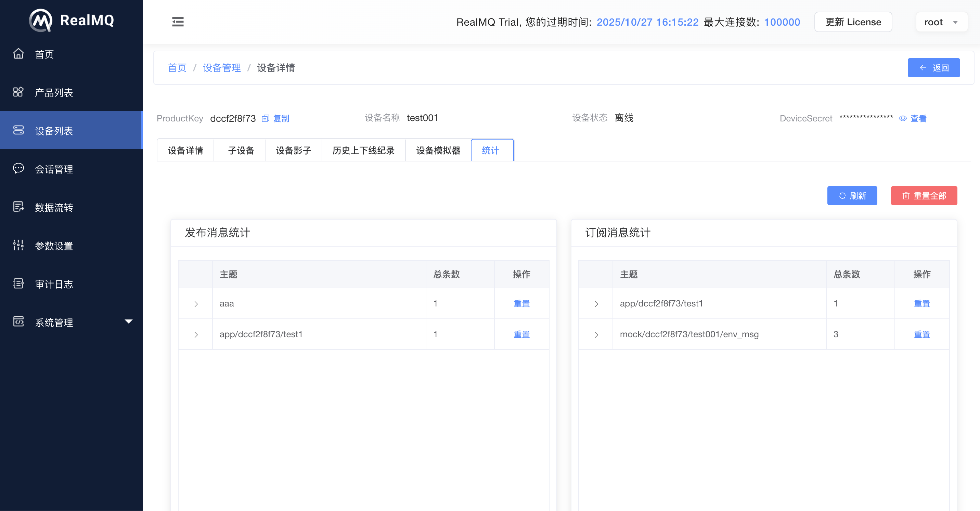Open 审计日志 in the sidebar
This screenshot has height=511, width=980.
point(72,284)
